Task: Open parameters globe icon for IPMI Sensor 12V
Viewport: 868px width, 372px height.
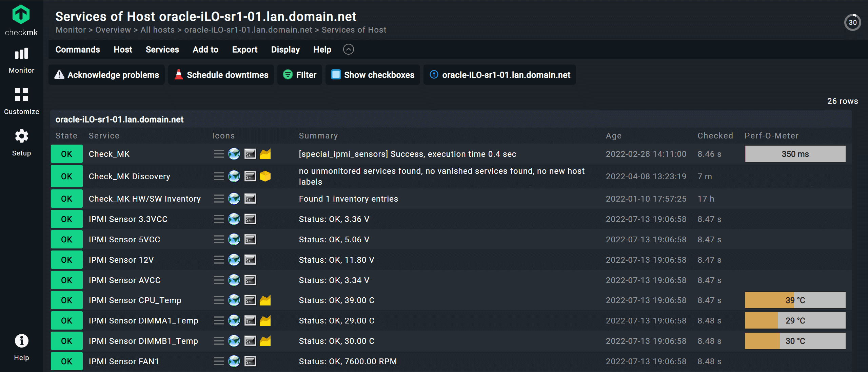Action: point(234,260)
